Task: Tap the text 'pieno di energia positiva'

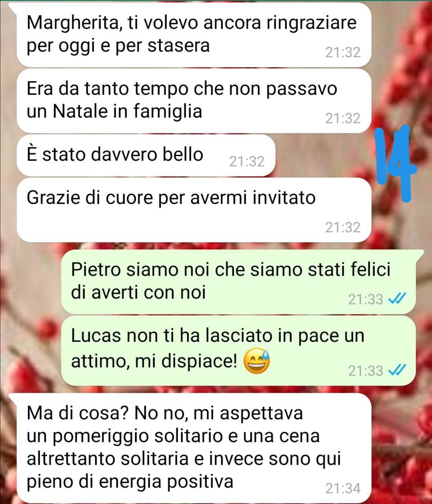Action: point(130,482)
